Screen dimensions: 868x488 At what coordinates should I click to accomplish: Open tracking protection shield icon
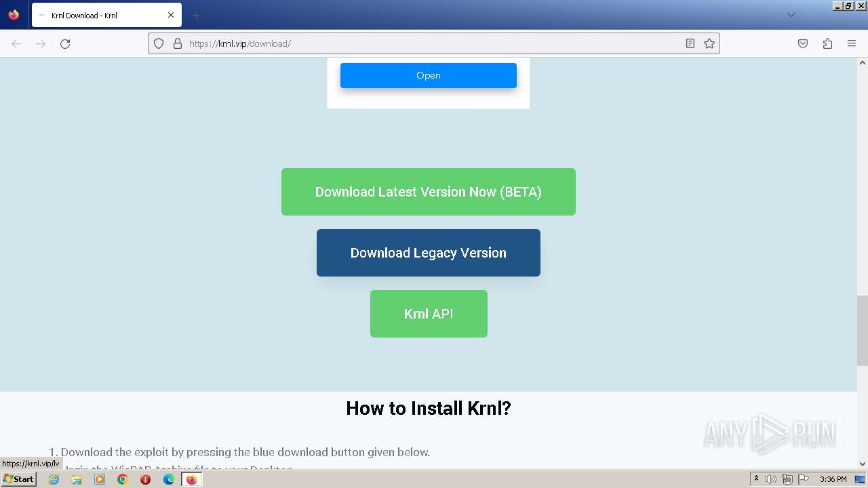pyautogui.click(x=159, y=43)
